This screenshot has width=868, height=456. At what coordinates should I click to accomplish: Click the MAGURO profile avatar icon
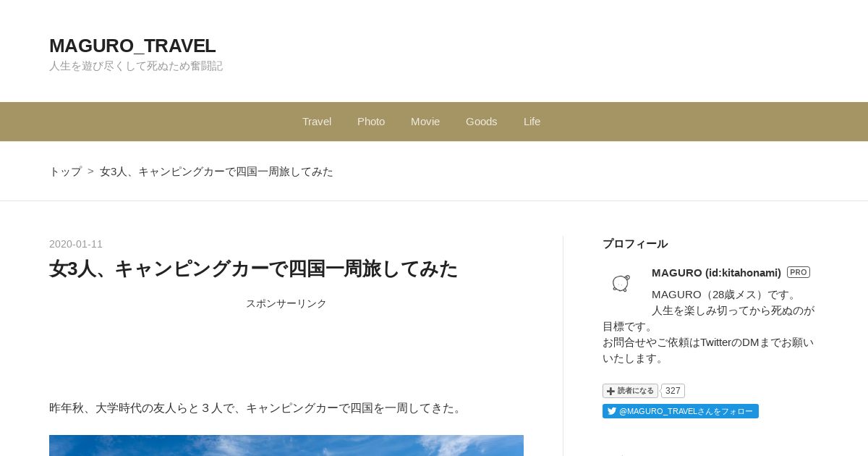(621, 283)
